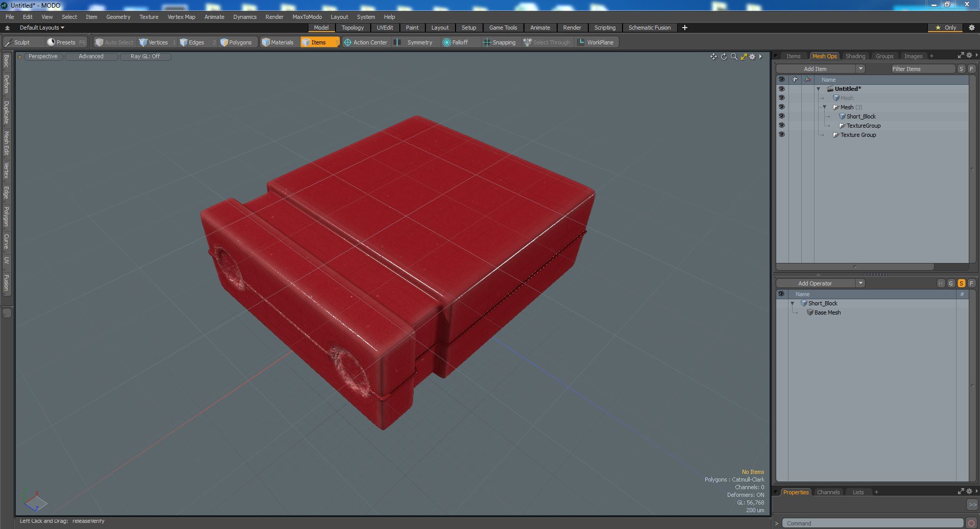Toggle visibility of Texture Group item
The image size is (980, 529).
pyautogui.click(x=781, y=135)
